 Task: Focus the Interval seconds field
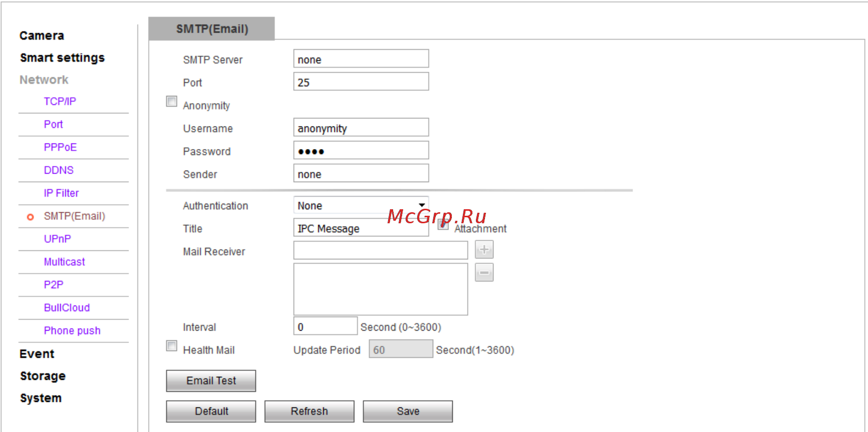point(325,326)
